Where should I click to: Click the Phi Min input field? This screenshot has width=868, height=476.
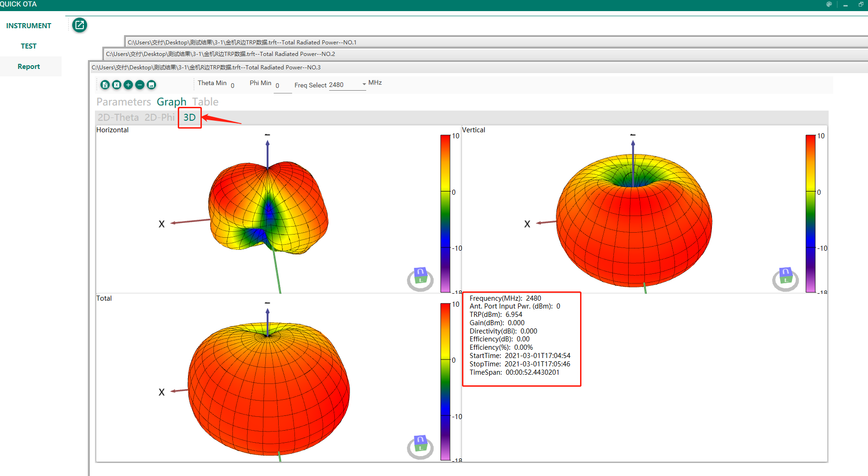[282, 86]
